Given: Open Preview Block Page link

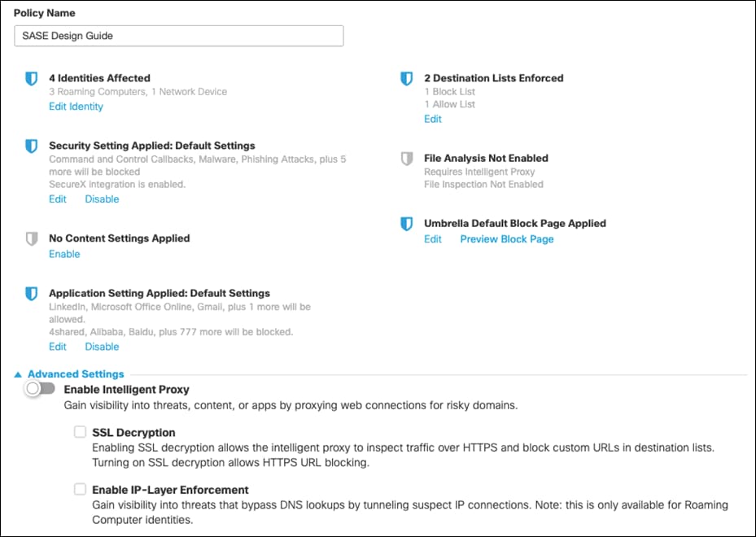Looking at the screenshot, I should click(507, 239).
